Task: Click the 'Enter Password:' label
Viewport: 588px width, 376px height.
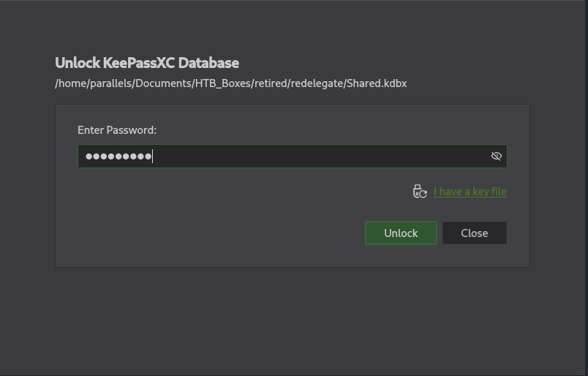Action: [x=117, y=130]
